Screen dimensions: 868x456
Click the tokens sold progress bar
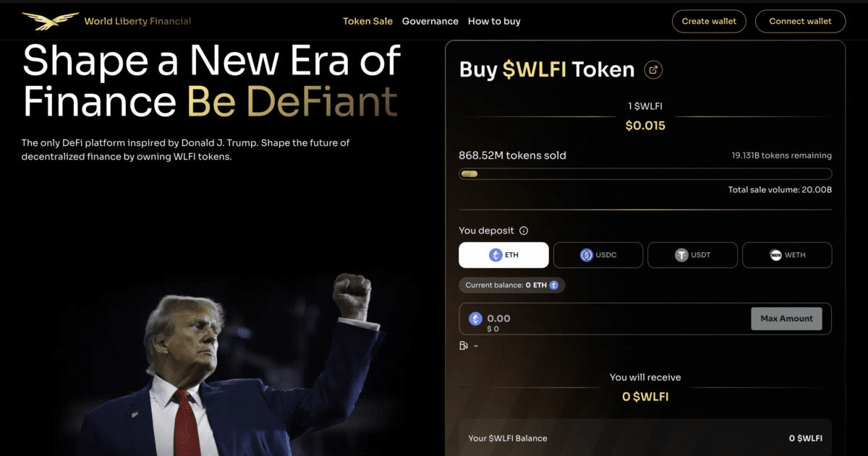click(x=644, y=174)
